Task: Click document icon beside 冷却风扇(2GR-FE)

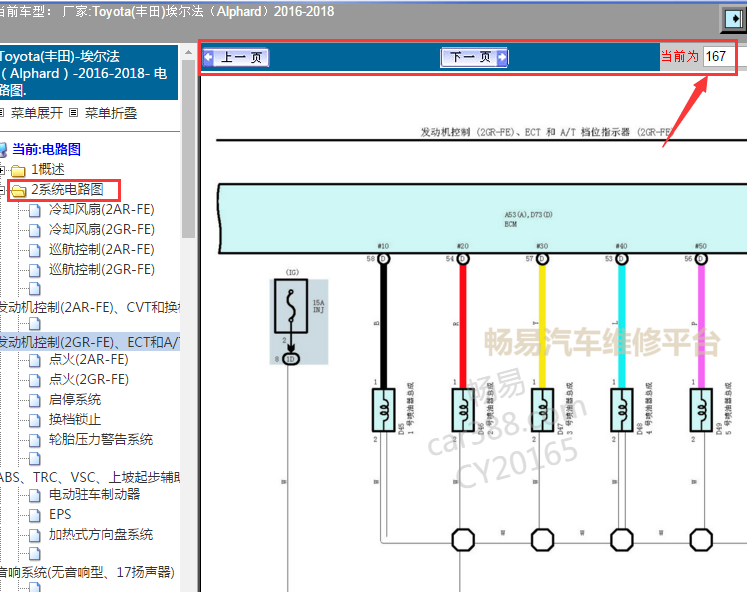Action: tap(35, 230)
